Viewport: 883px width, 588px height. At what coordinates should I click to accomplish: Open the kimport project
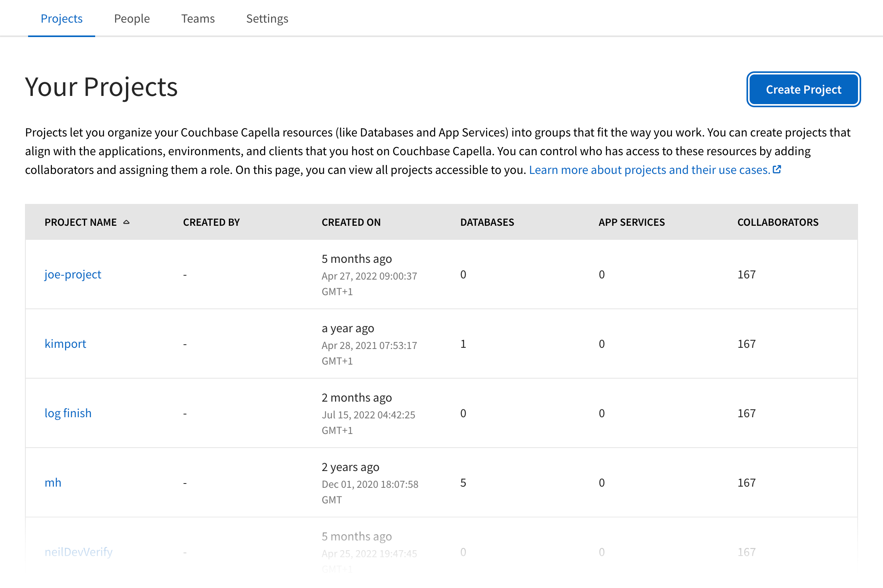[x=65, y=344]
